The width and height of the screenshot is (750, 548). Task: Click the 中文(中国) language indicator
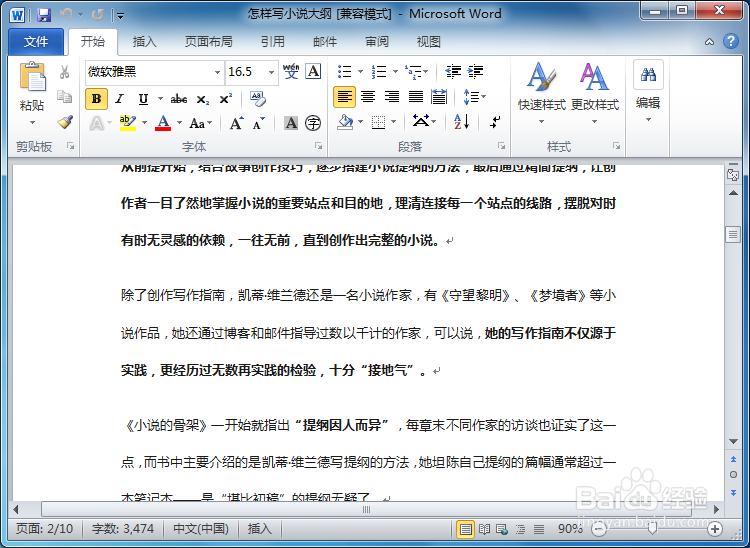(x=201, y=529)
